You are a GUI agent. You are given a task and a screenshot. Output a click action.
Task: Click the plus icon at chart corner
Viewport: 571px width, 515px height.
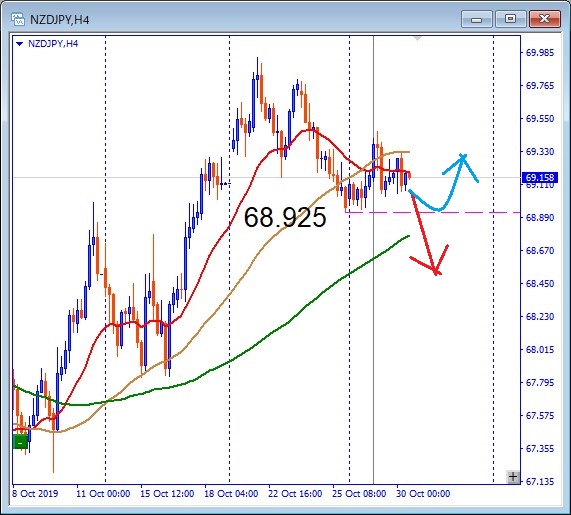coord(513,476)
